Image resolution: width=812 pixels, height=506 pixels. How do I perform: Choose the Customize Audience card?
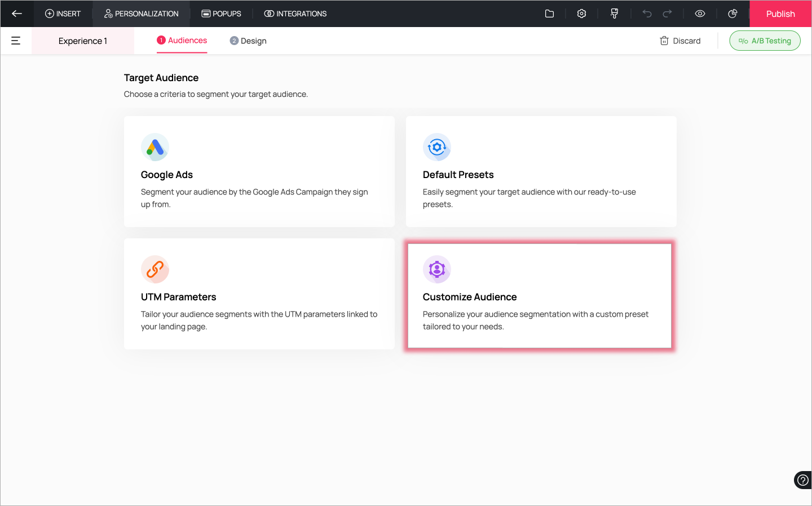click(x=539, y=295)
